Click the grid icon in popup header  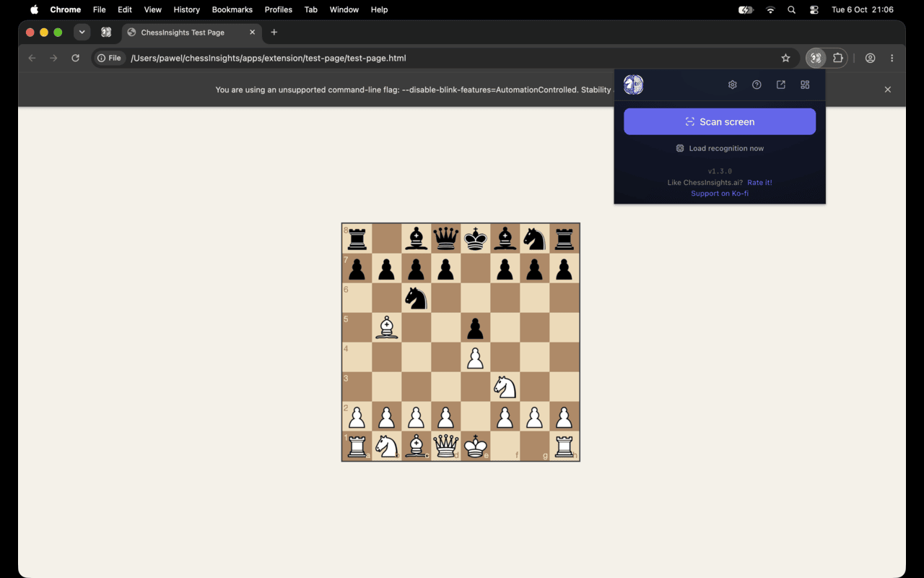[805, 85]
